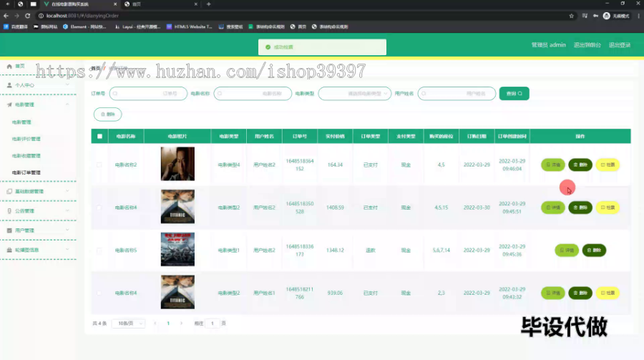Viewport: 644px width, 360px height.
Task: Click yellow 检票 for order 1648518211766
Action: pyautogui.click(x=608, y=293)
